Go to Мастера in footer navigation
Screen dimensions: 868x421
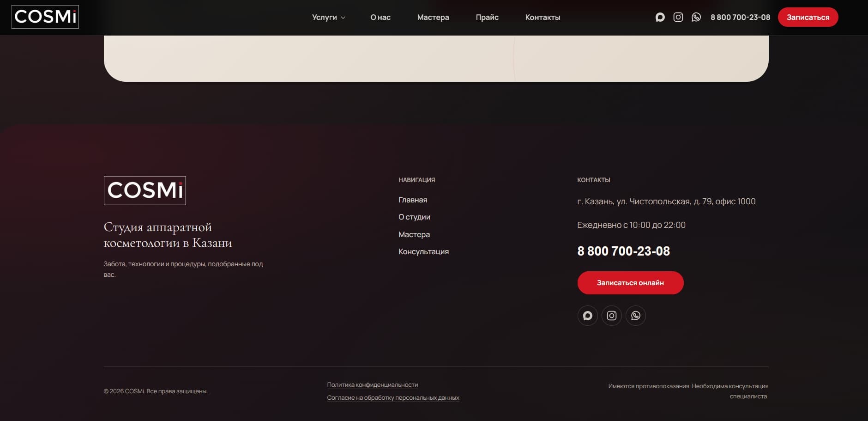(414, 234)
